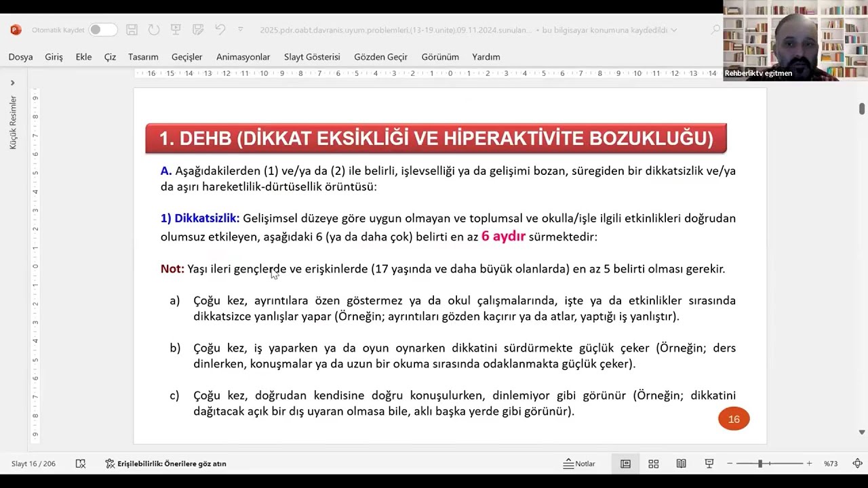This screenshot has height=488, width=868.
Task: Expand the Küçük Resimler thumbnail pane arrow
Action: pos(12,83)
